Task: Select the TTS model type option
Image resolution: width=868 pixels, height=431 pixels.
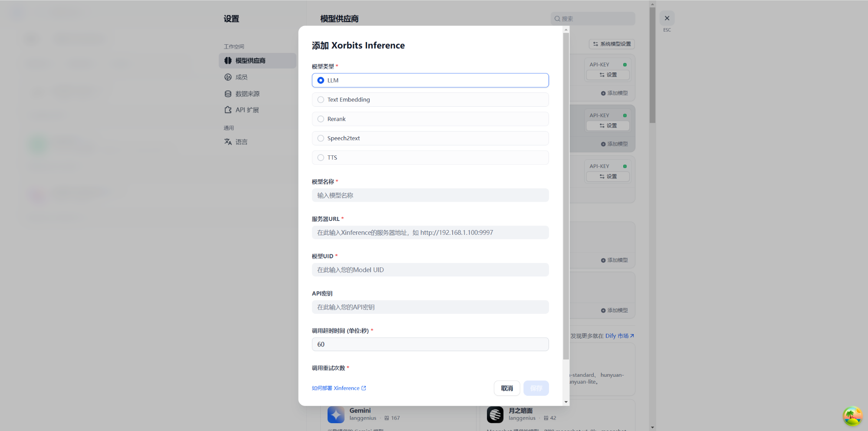Action: 430,158
